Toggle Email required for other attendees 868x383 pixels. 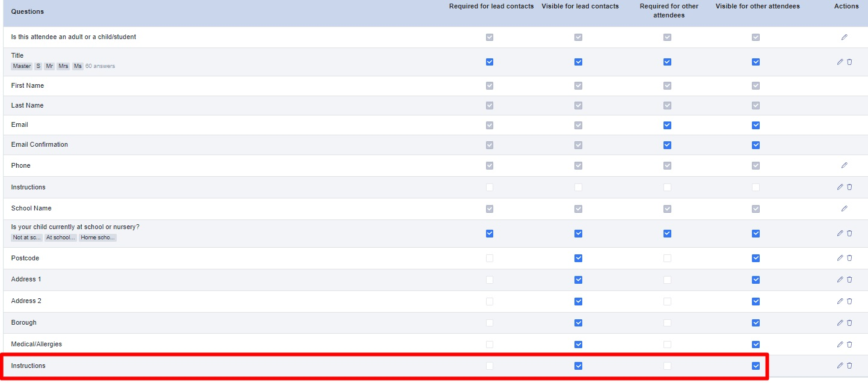click(667, 125)
